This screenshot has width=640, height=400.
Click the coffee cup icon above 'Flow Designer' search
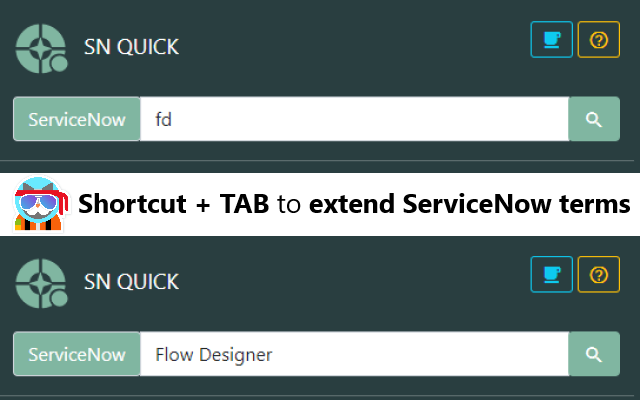[x=551, y=274]
